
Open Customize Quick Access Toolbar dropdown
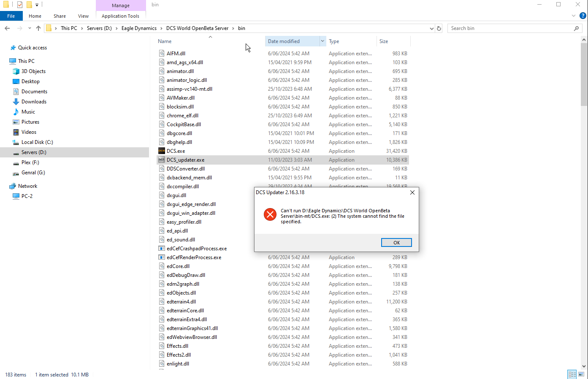click(37, 5)
